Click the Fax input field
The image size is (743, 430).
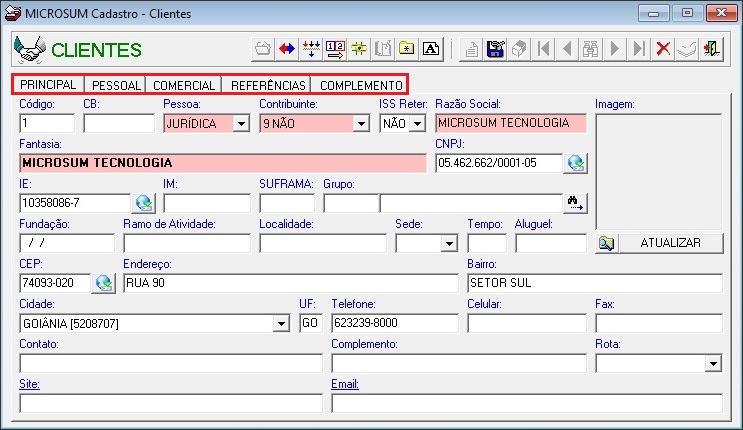659,323
